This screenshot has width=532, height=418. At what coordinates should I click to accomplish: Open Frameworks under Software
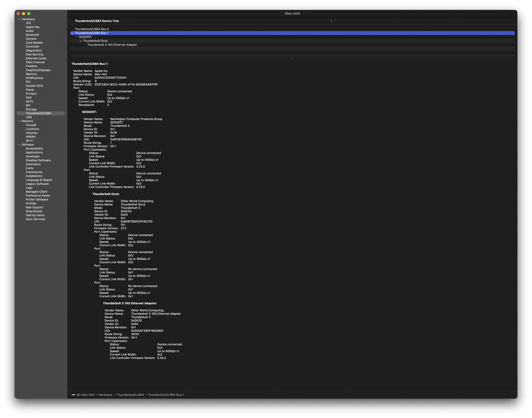tap(34, 172)
